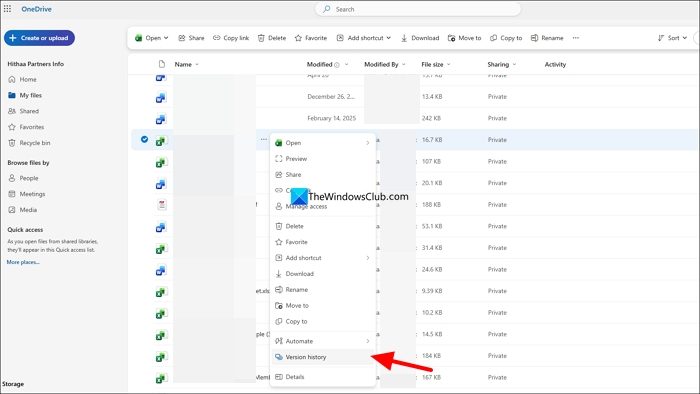Screen dimensions: 700x394
Task: Open the toolbar more options ellipsis
Action: coord(576,38)
